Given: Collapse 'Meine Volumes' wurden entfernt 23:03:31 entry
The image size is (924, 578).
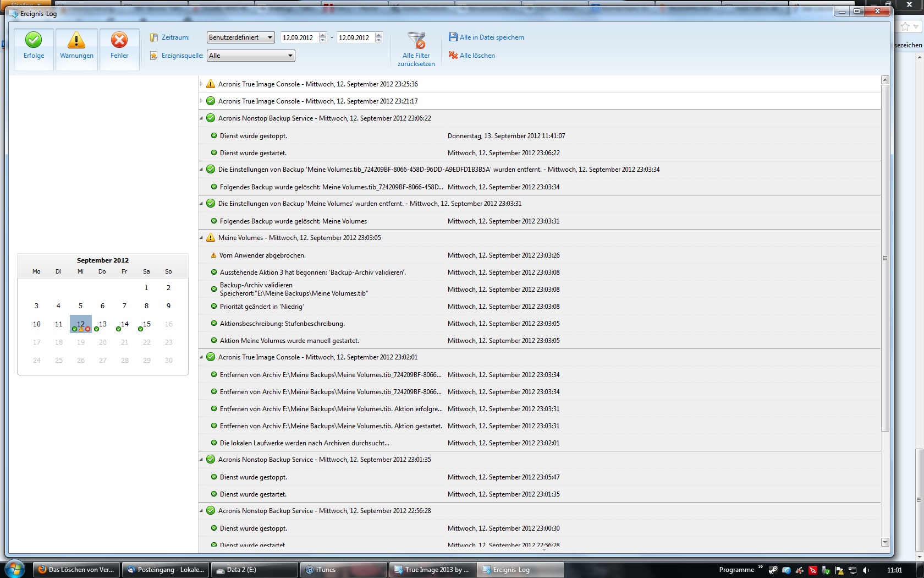Looking at the screenshot, I should tap(201, 204).
